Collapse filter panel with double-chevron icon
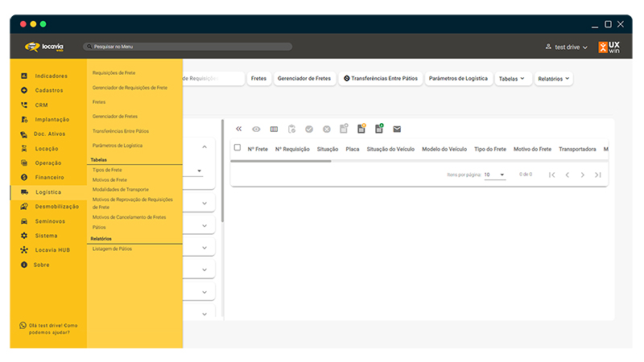Viewport: 644px width, 362px height. point(238,129)
